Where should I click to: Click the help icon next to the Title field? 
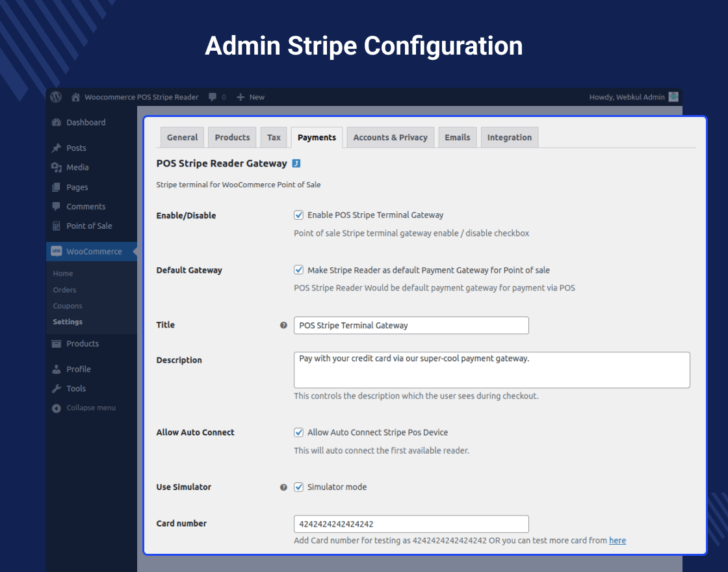point(283,325)
